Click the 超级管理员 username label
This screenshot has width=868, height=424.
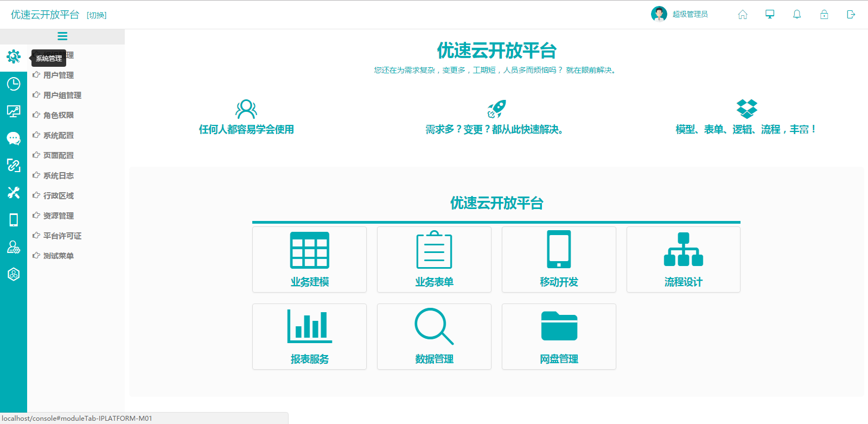point(690,14)
